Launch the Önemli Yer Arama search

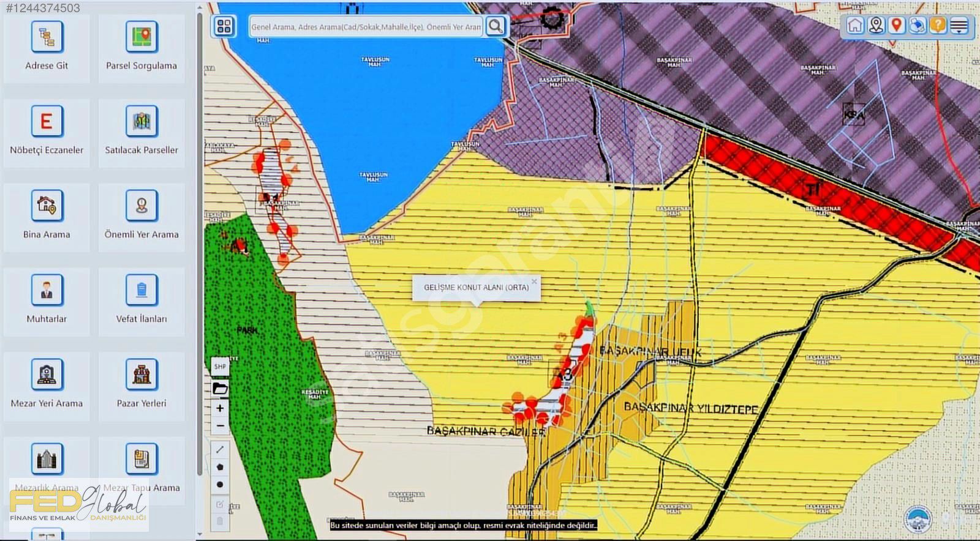click(141, 206)
